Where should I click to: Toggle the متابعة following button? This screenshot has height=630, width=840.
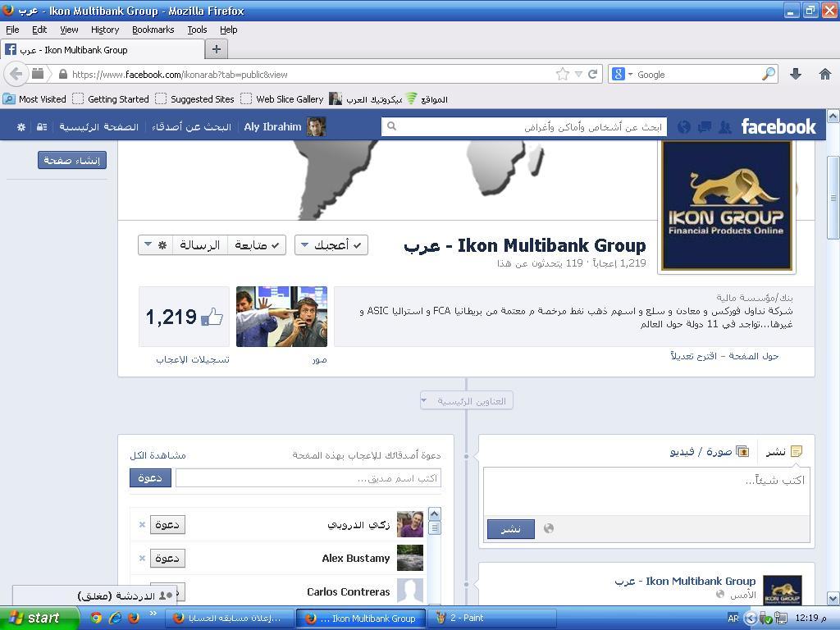257,244
